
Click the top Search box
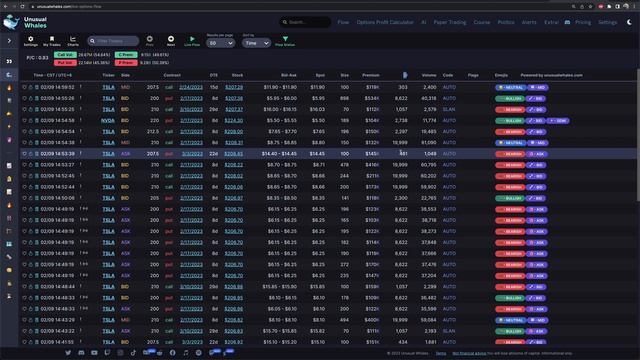coord(305,22)
